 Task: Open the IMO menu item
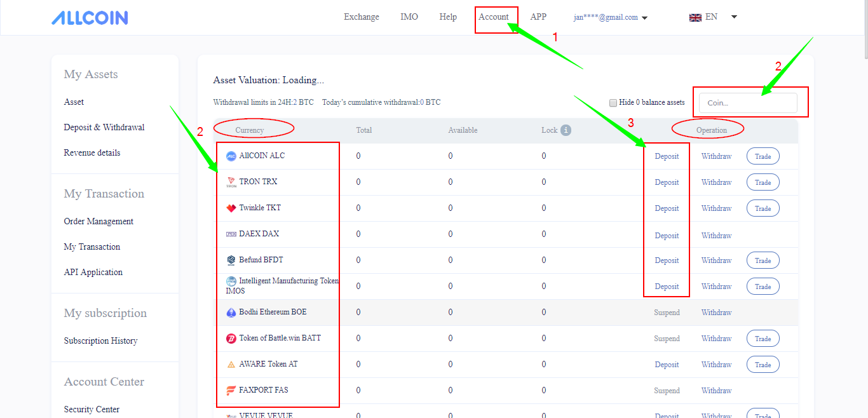409,17
